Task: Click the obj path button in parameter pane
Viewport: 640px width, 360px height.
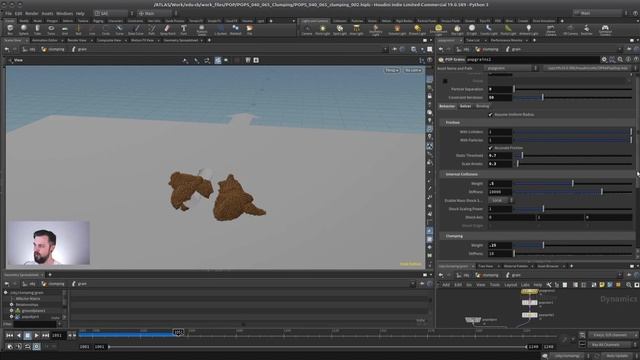Action: coord(462,49)
